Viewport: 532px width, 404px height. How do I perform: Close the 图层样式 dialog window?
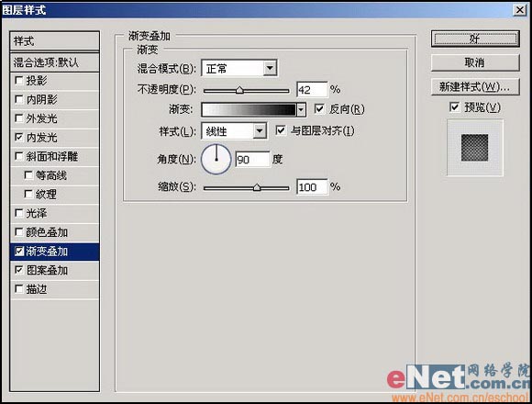pos(519,10)
